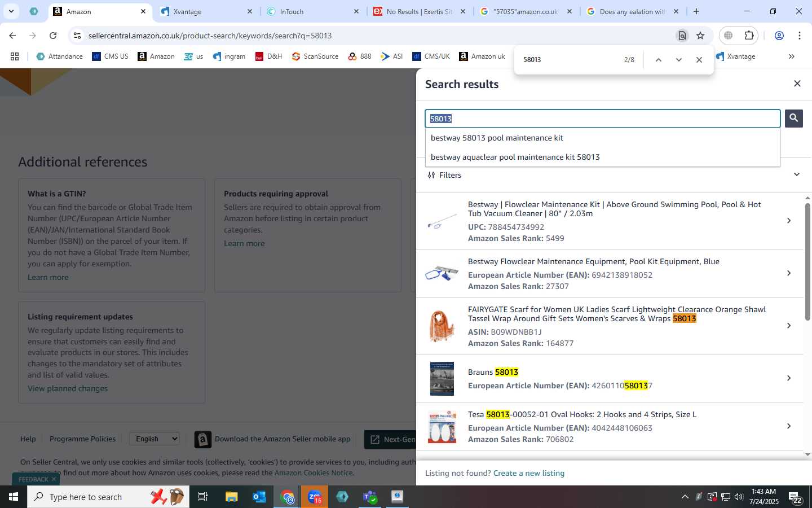Dismiss the FEEDBACK tab close icon
Viewport: 812px width, 508px height.
point(54,479)
